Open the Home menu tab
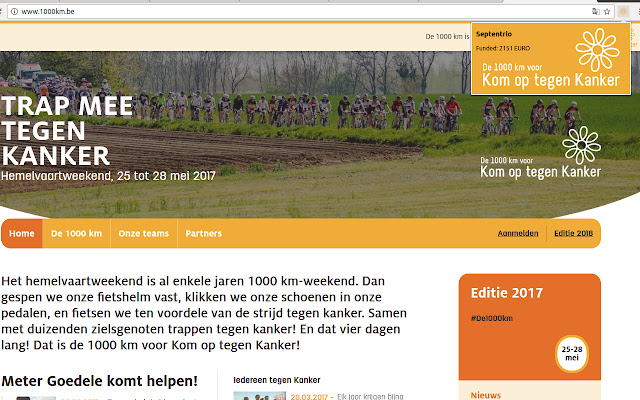Viewport: 640px width, 400px height. click(x=22, y=233)
